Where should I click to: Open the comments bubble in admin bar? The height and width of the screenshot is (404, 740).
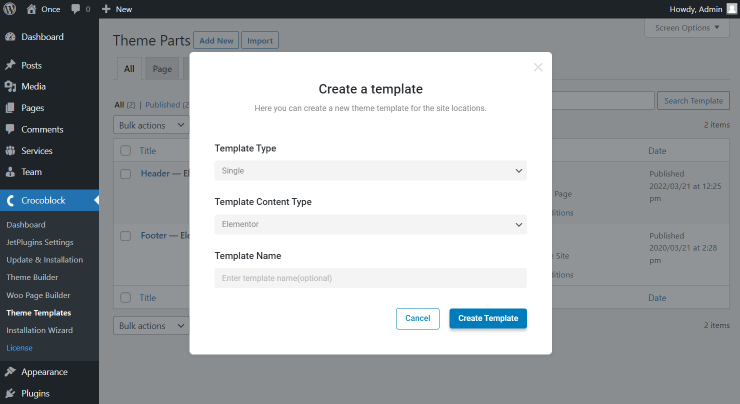(76, 9)
